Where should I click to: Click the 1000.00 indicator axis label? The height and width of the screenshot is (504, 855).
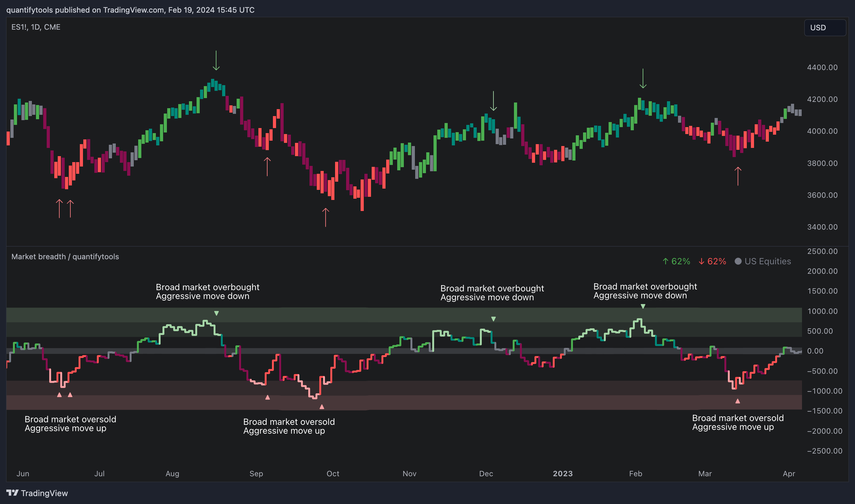[823, 311]
